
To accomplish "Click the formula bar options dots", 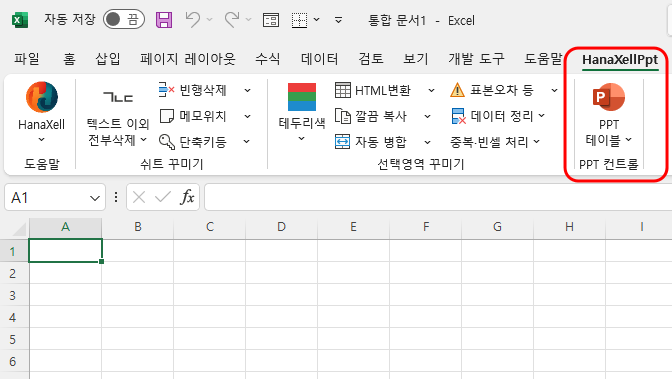I will (x=116, y=197).
